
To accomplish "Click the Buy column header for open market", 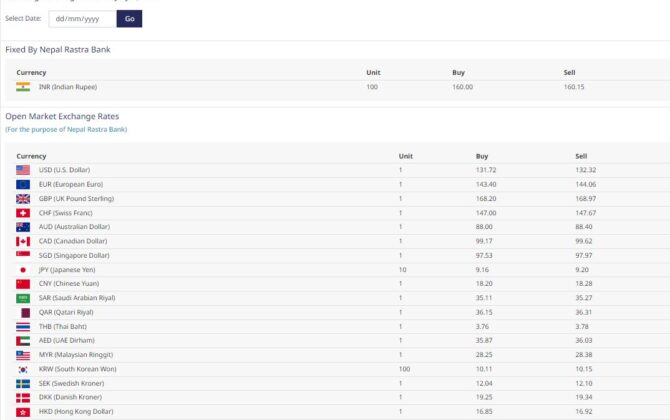I will (x=482, y=156).
